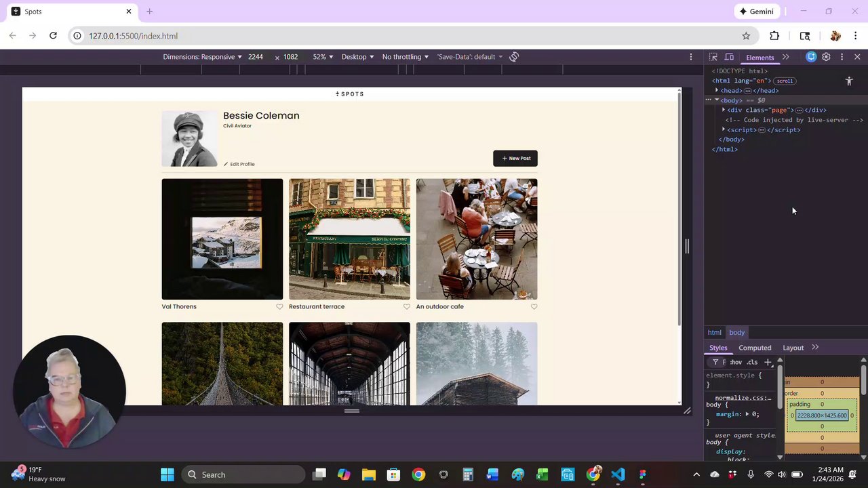Select the html breadcrumb
This screenshot has height=488, width=868.
[x=715, y=333]
